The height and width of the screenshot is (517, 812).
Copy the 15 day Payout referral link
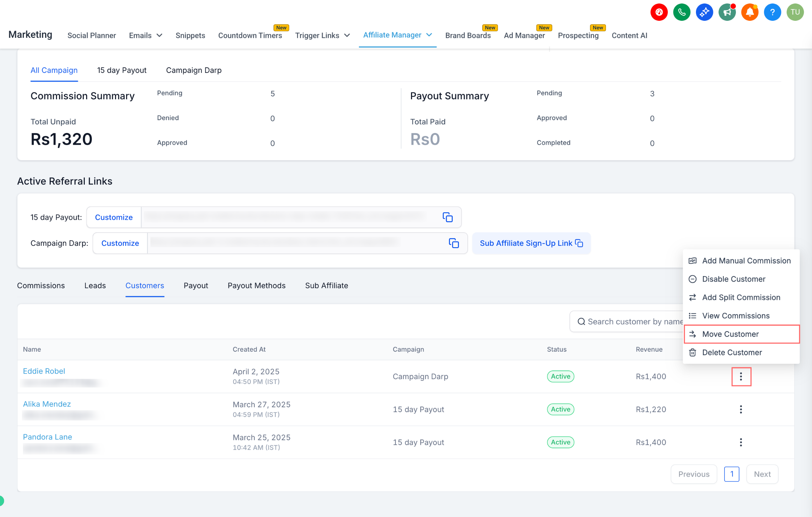point(448,217)
